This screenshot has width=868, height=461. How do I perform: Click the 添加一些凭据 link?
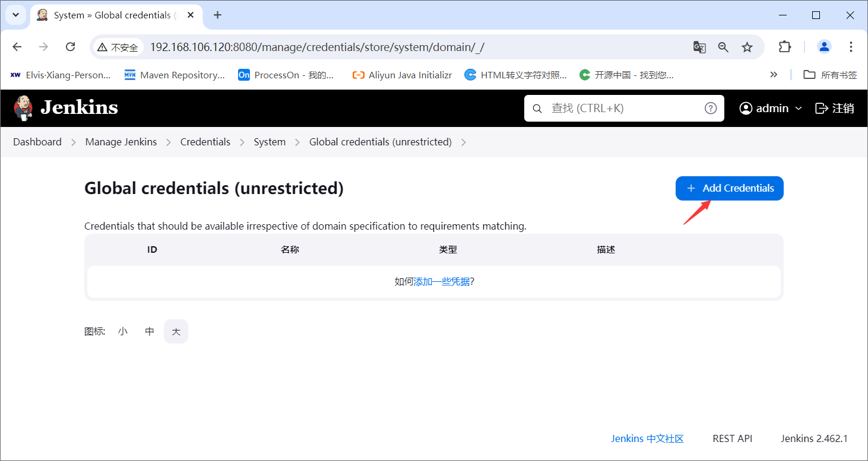[x=442, y=282]
